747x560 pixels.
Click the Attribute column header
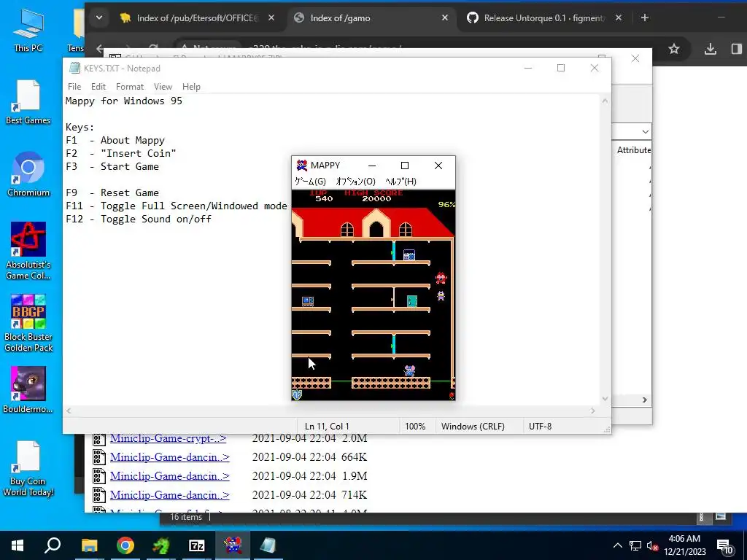633,150
